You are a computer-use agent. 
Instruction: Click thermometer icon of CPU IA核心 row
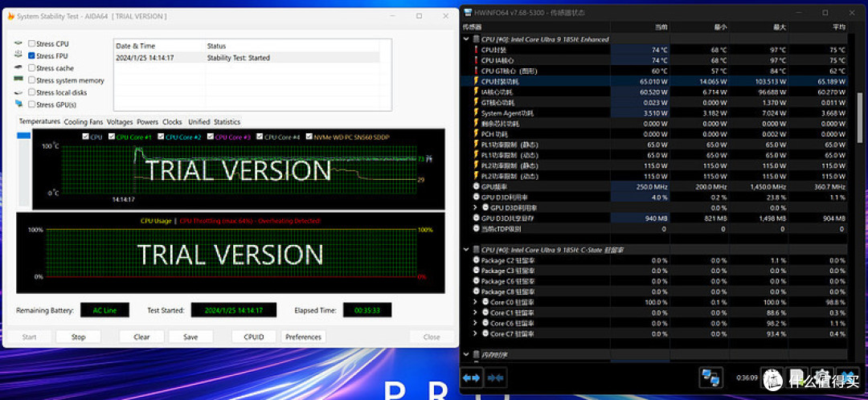[476, 60]
